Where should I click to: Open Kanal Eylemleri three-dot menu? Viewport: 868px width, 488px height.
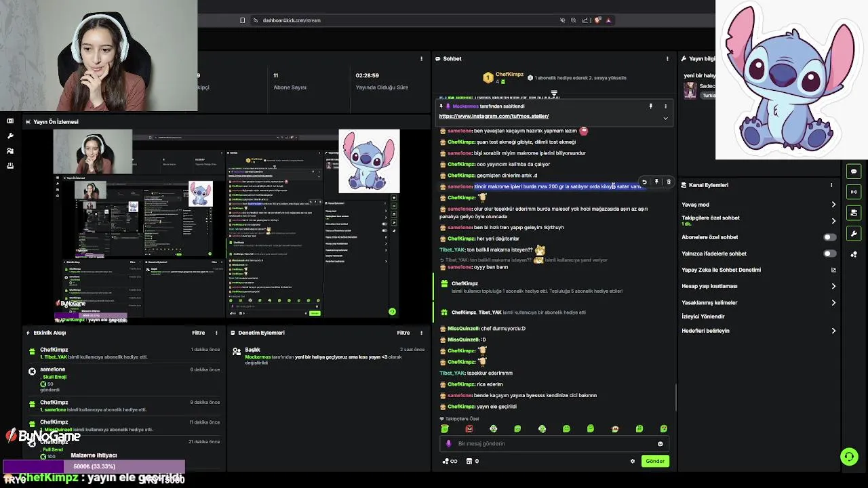[831, 185]
